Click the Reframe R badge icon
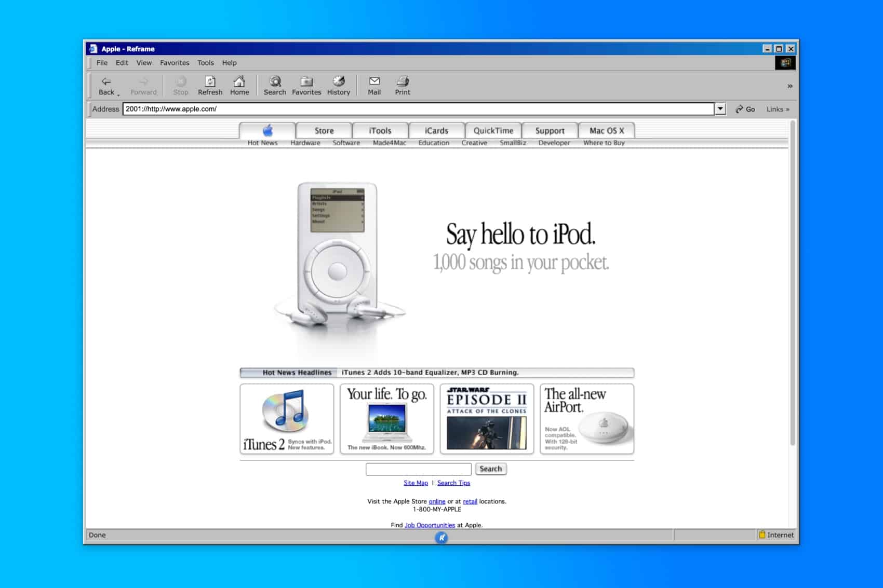The height and width of the screenshot is (588, 883). 441,538
